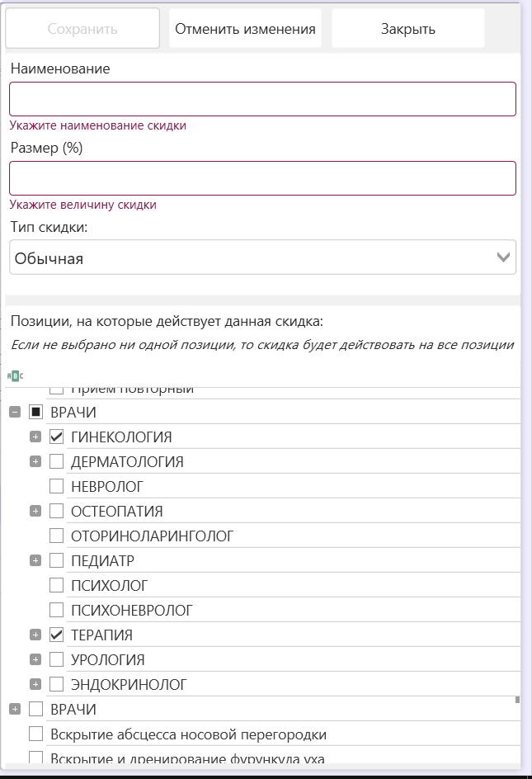Check the ПСИХОНЕВРОЛОГ checkbox

(57, 610)
